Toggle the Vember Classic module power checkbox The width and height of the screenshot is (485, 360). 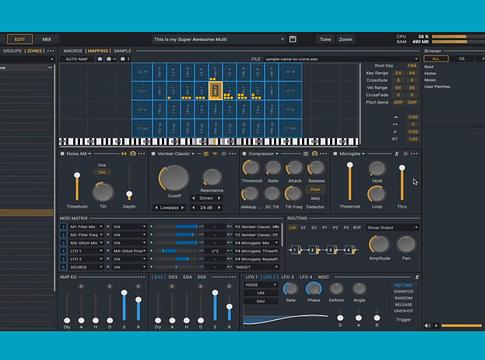click(153, 154)
